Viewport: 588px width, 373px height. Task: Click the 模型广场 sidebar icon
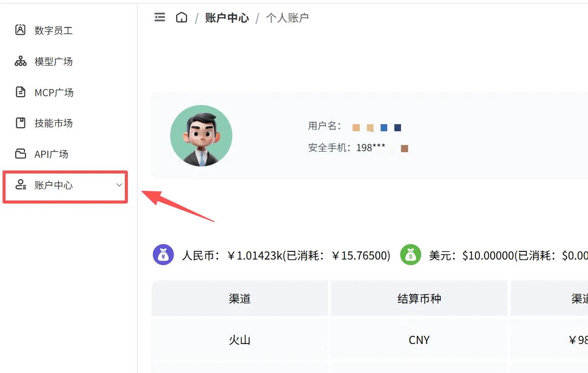coord(20,61)
